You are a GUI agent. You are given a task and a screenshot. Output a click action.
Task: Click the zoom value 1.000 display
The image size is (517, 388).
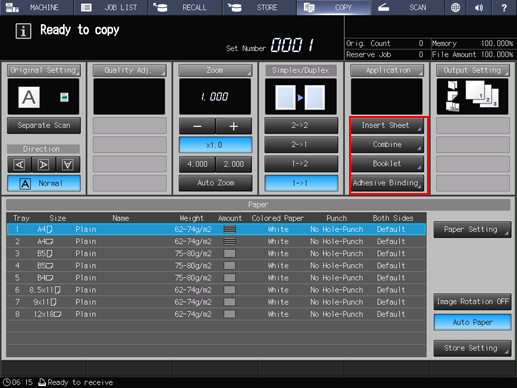click(x=215, y=97)
